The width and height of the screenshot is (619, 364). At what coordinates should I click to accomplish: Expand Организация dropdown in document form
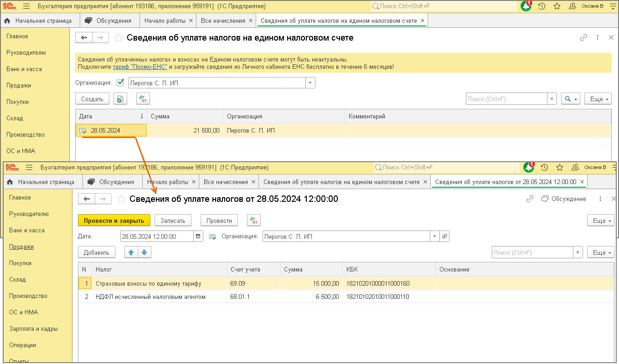[x=434, y=236]
